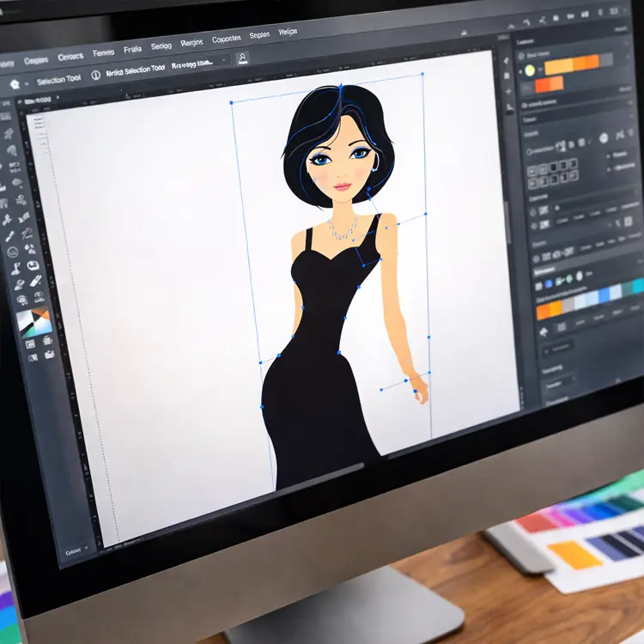Image resolution: width=644 pixels, height=644 pixels.
Task: Open the Welign menu in the menu bar
Action: [287, 33]
